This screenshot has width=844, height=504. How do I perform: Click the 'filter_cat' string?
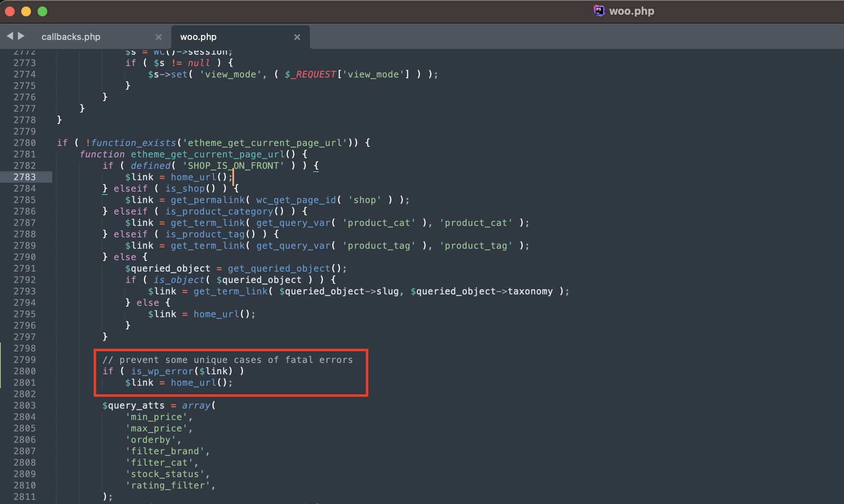pos(159,462)
